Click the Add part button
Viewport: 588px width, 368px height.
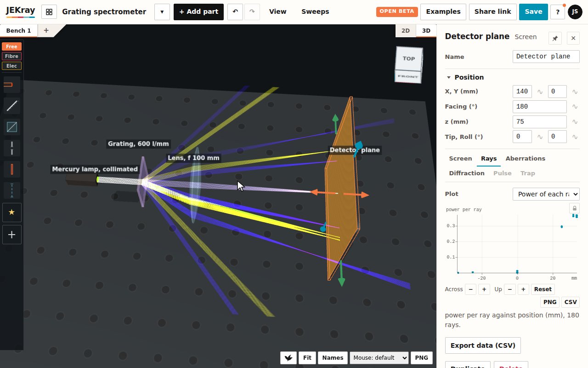point(198,12)
